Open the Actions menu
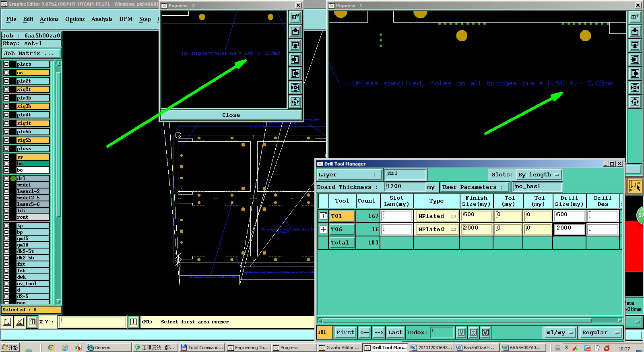The height and width of the screenshot is (352, 644). click(49, 19)
